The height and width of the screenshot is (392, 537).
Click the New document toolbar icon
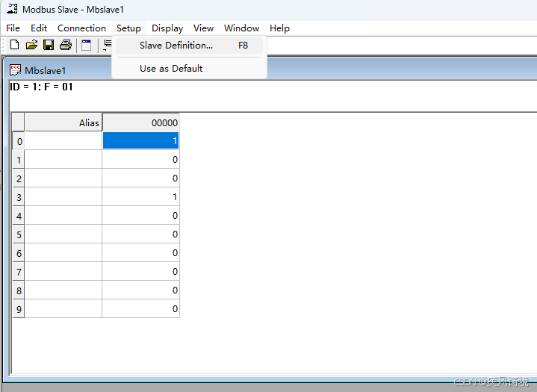14,45
